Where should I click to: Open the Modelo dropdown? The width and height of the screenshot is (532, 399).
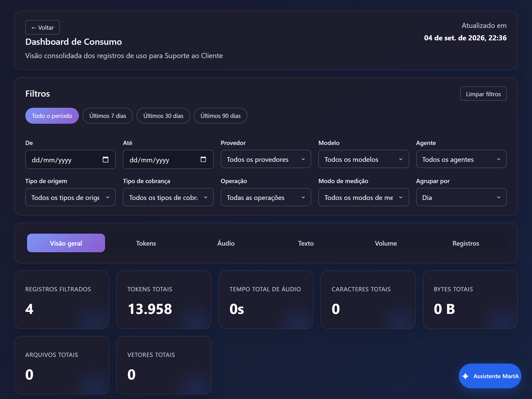363,159
